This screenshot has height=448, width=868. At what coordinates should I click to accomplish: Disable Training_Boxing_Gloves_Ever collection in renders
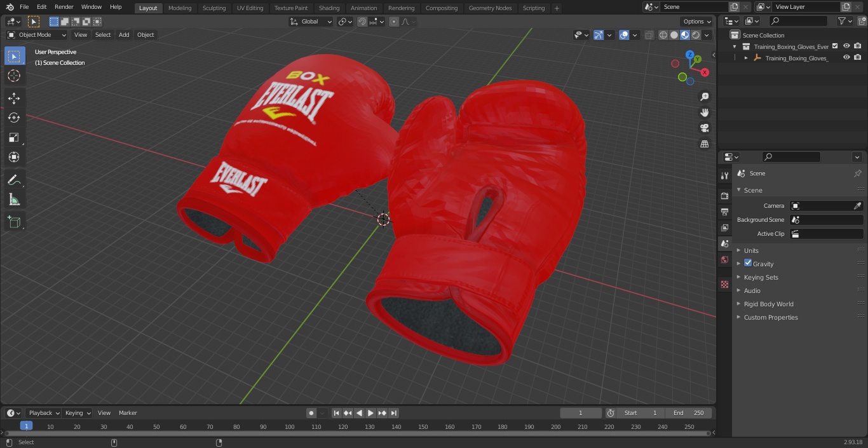(x=857, y=46)
